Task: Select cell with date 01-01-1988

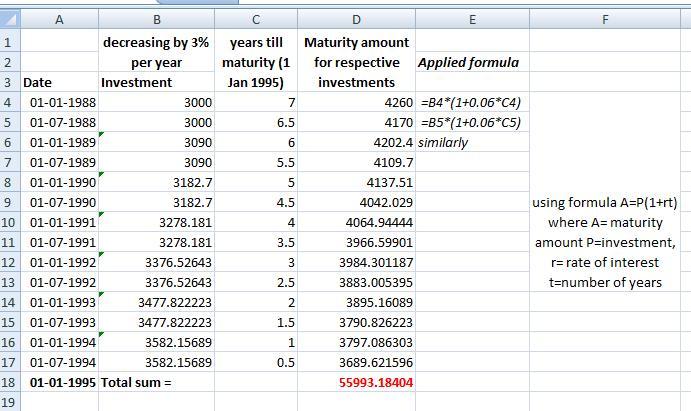Action: point(59,102)
